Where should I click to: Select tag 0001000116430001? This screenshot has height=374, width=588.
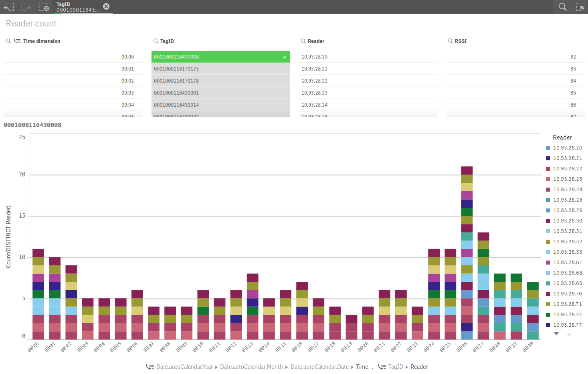click(221, 93)
